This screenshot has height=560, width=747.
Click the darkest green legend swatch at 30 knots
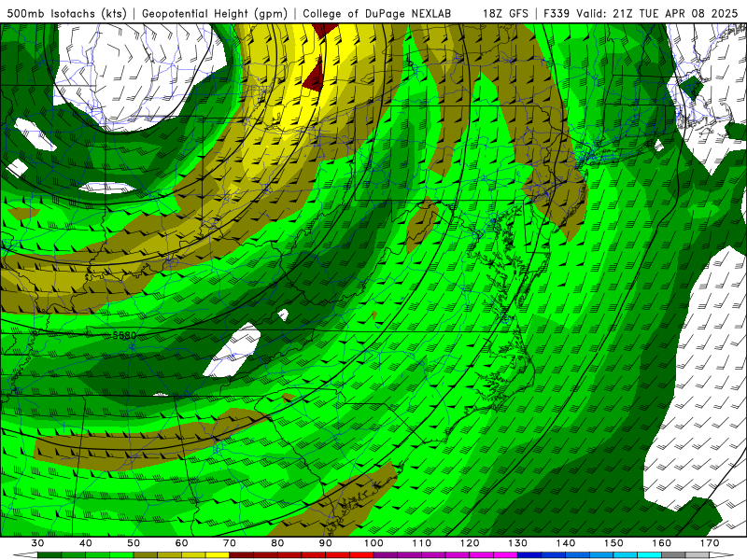tap(49, 555)
